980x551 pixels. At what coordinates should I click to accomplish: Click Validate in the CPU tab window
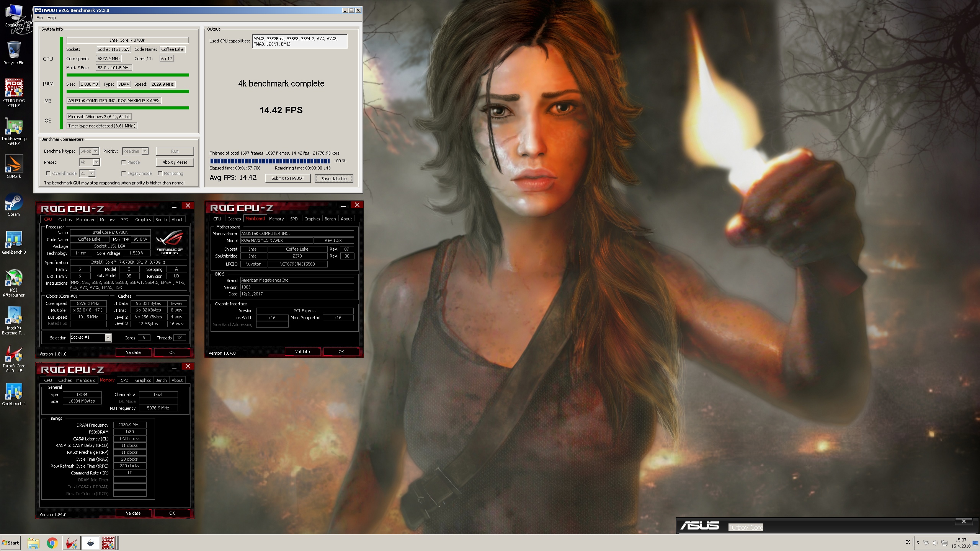click(x=133, y=352)
